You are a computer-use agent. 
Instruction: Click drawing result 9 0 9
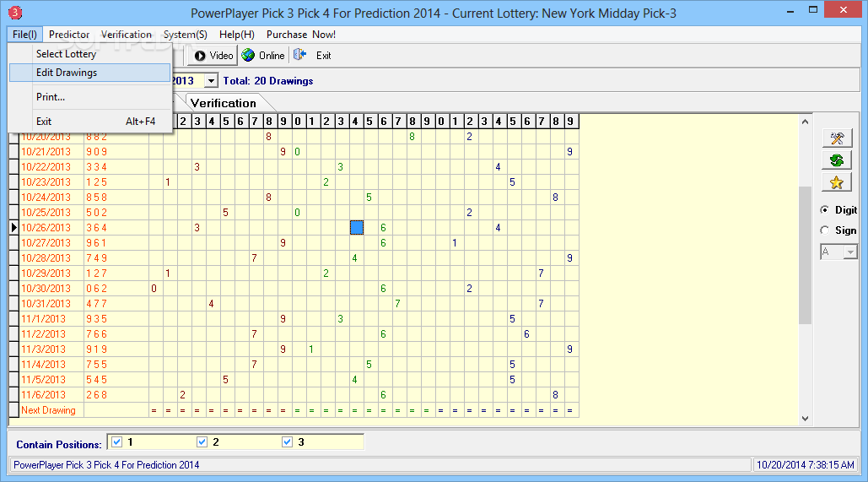[96, 151]
